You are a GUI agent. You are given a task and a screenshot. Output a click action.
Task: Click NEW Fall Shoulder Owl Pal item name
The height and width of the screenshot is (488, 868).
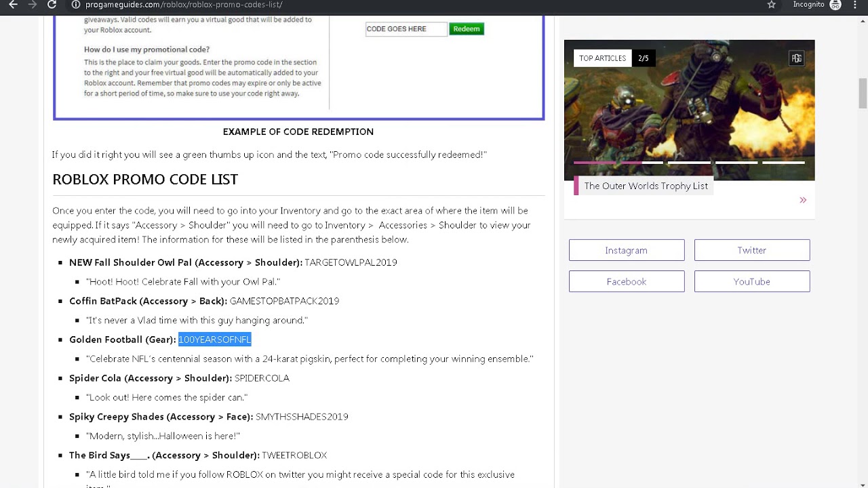(186, 262)
